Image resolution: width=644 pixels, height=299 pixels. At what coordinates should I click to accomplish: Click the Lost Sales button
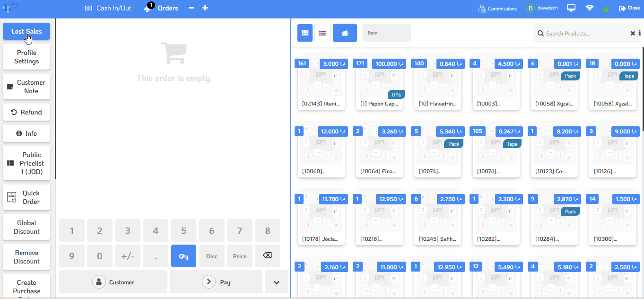pos(26,31)
